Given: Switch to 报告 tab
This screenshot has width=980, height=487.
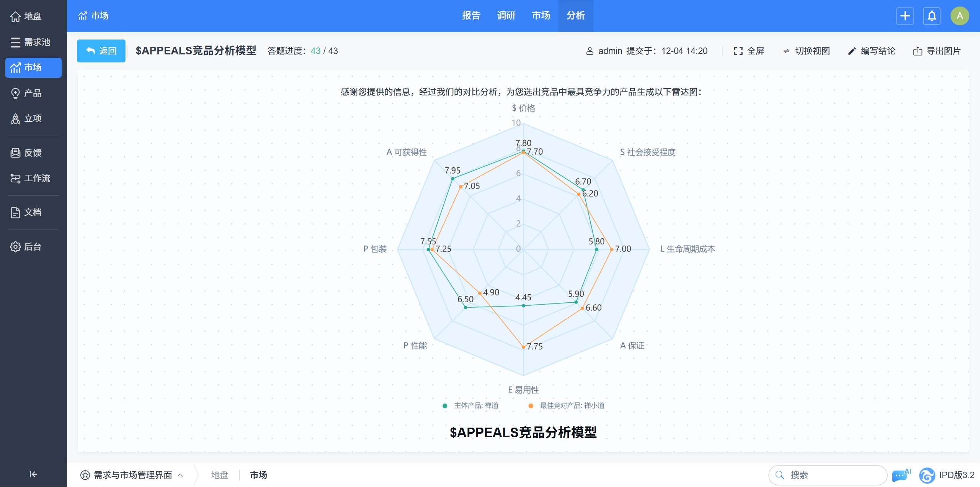Looking at the screenshot, I should point(471,16).
